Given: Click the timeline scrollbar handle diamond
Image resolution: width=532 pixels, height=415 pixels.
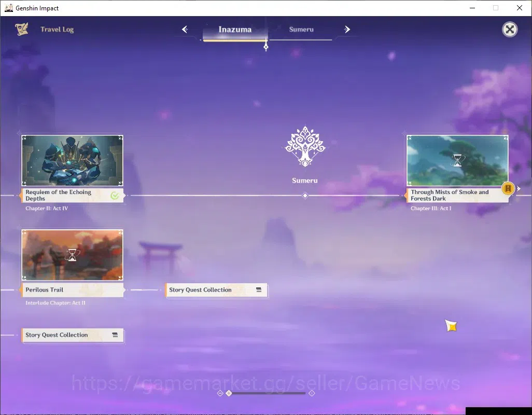Looking at the screenshot, I should 229,393.
